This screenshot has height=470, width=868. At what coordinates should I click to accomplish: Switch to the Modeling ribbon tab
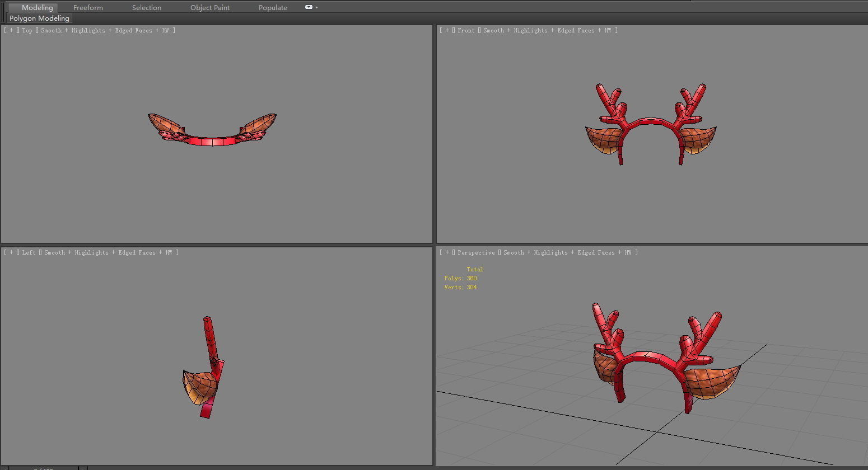[37, 7]
